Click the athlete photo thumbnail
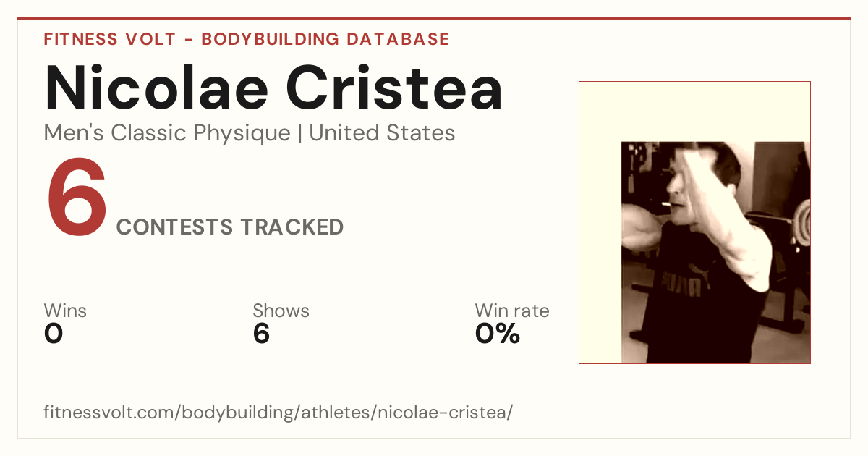This screenshot has width=868, height=456. 715,252
